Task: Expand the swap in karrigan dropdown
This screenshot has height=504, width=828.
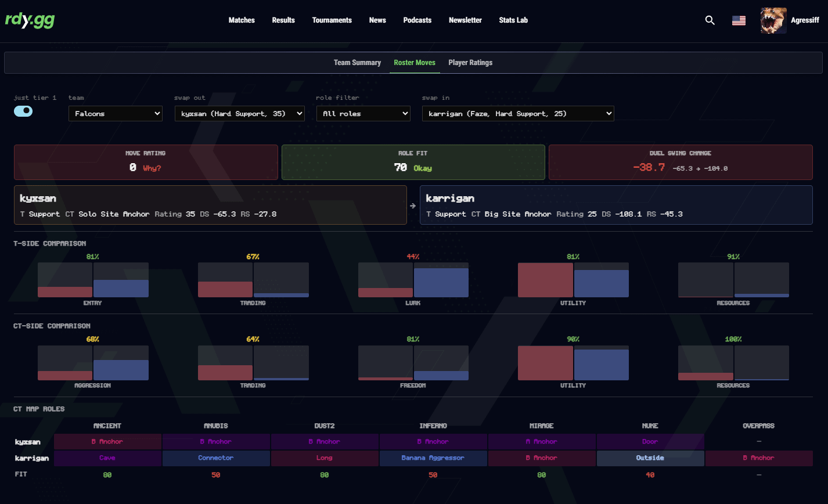Action: [517, 114]
